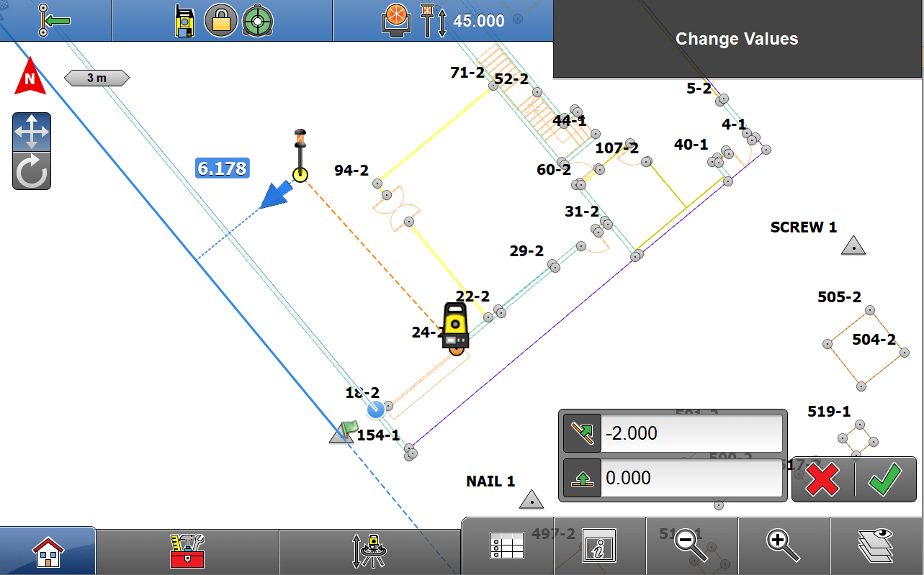The image size is (924, 575).
Task: Switch to the Home tab
Action: click(x=48, y=549)
